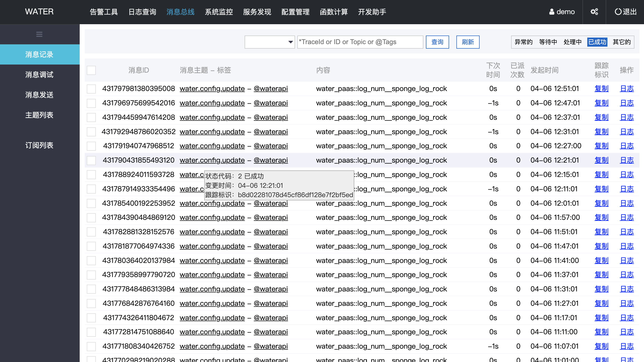This screenshot has height=362, width=644.
Task: Open 系统监控 menu
Action: pyautogui.click(x=219, y=12)
